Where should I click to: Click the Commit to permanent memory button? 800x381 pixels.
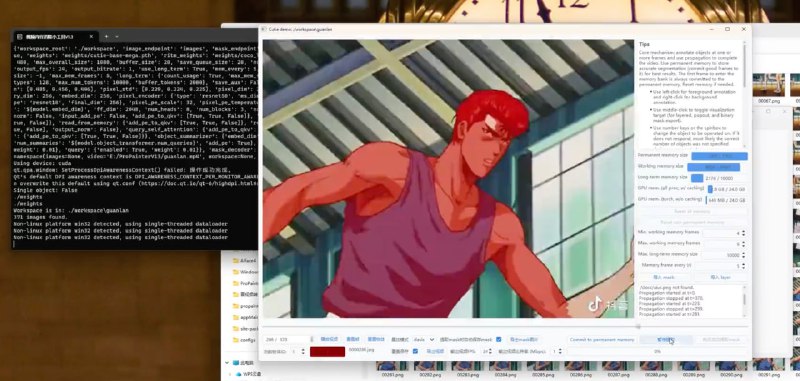(x=602, y=340)
